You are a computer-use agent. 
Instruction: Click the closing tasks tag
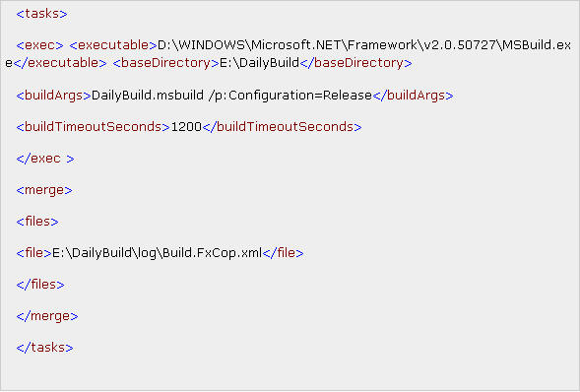(x=44, y=348)
